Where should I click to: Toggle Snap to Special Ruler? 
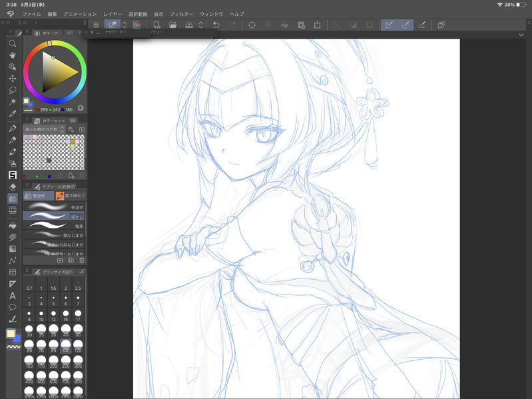tap(405, 25)
